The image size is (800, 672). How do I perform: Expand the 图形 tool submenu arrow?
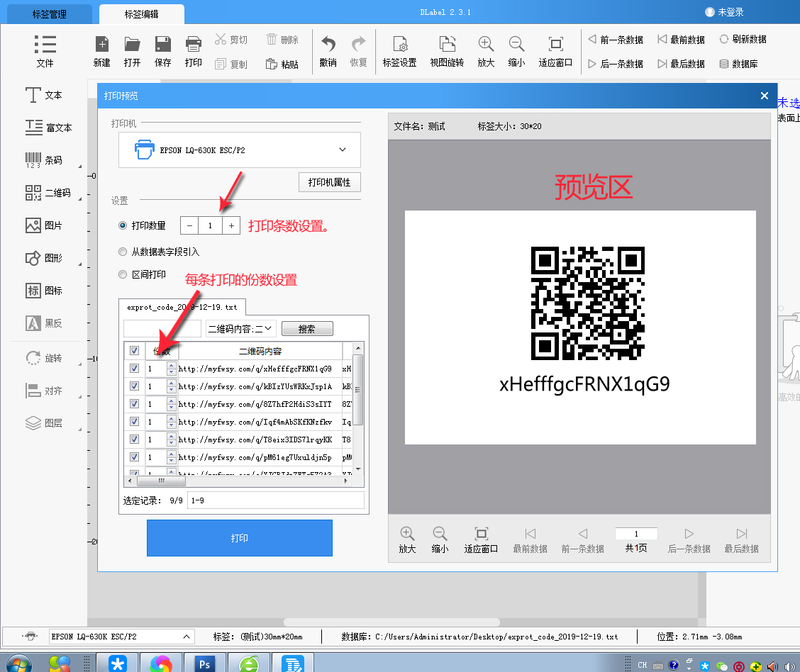79,264
